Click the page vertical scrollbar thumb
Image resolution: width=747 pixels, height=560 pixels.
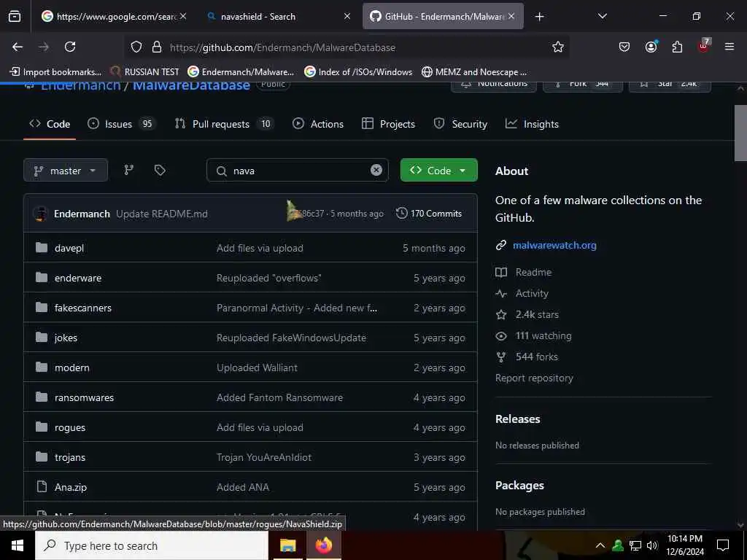pos(740,133)
